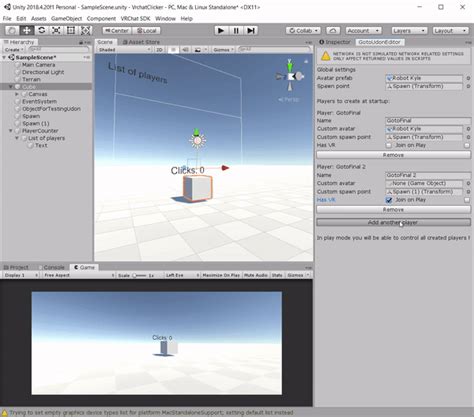Click the GotoFinal 2 Name field
The image size is (474, 417).
click(x=428, y=175)
